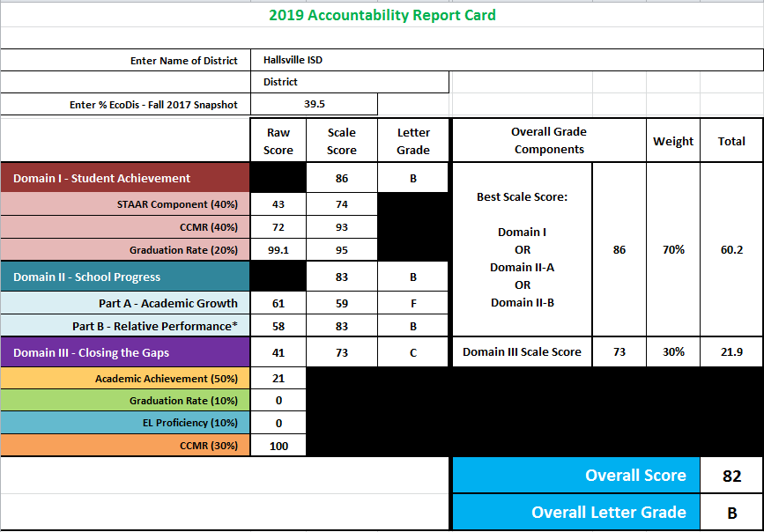Click the EL Proficiency raw score cell

(278, 423)
